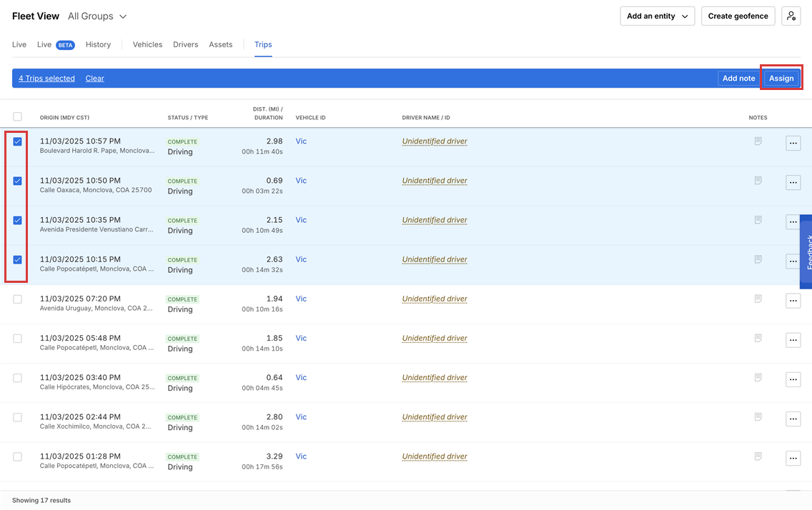Image resolution: width=812 pixels, height=510 pixels.
Task: Click the Assign button
Action: pos(781,79)
